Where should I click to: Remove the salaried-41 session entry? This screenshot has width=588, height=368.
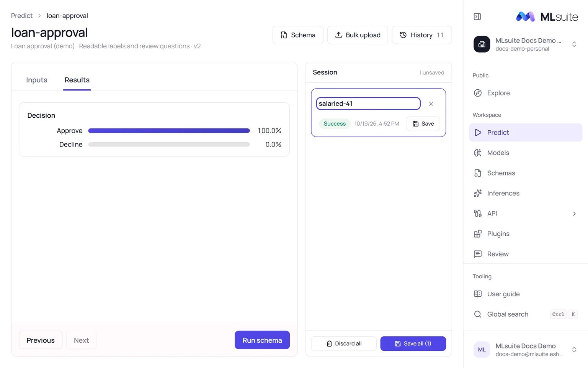(x=431, y=104)
